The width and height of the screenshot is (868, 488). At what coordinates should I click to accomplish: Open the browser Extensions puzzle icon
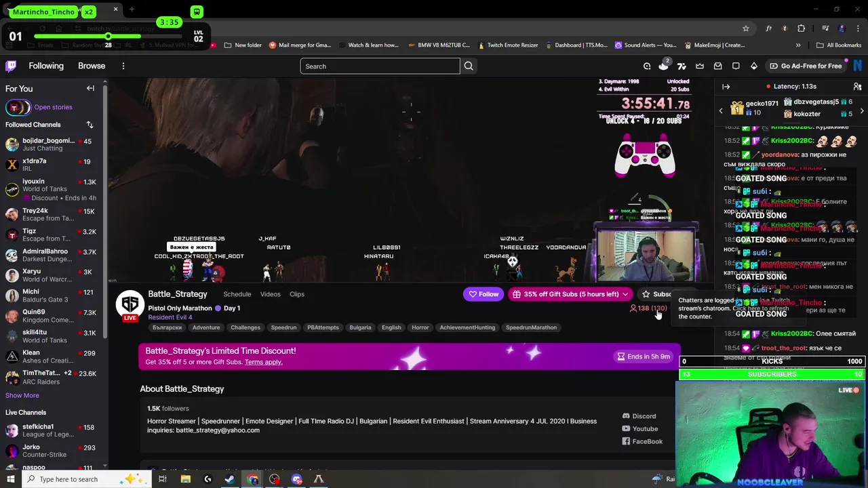point(802,28)
